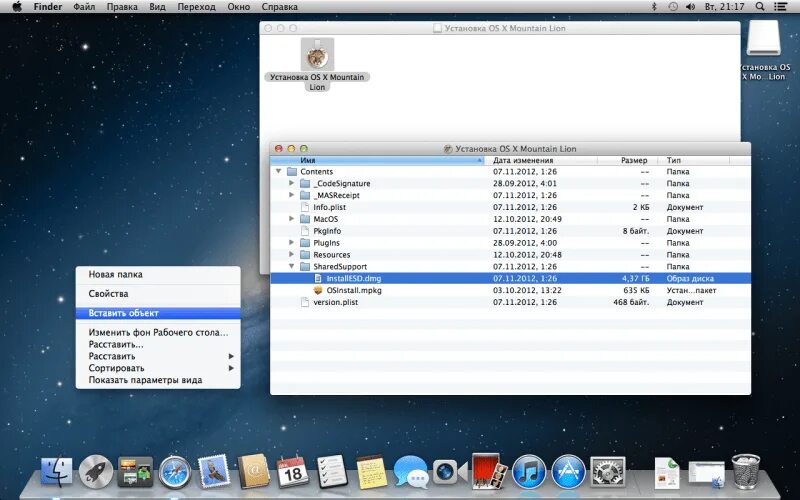
Task: Open FaceTime camera icon in Dock
Action: pyautogui.click(x=450, y=472)
